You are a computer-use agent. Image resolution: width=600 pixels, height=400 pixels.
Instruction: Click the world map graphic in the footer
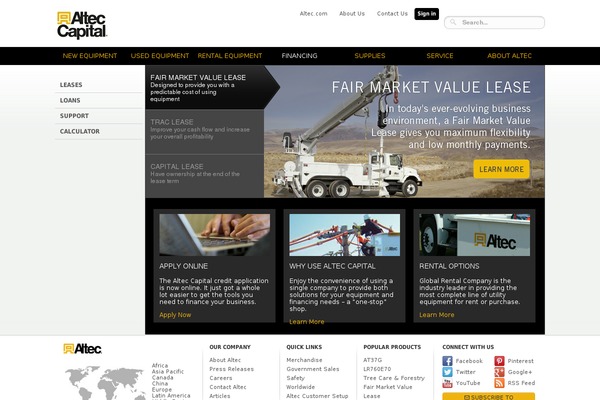tap(105, 383)
